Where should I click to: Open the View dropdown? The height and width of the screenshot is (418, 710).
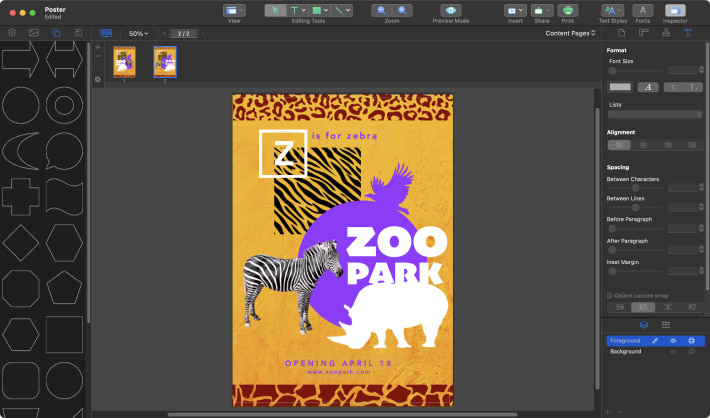tap(234, 10)
